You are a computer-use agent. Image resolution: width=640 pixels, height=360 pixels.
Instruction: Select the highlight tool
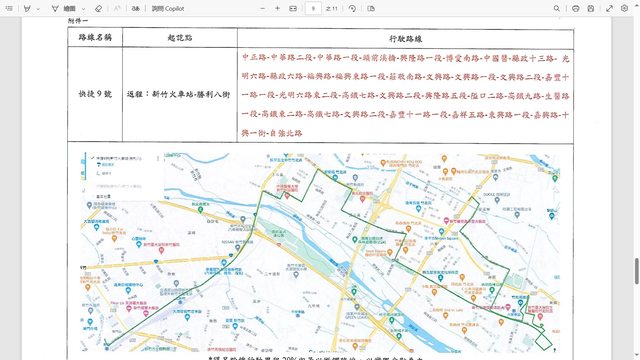[x=27, y=8]
